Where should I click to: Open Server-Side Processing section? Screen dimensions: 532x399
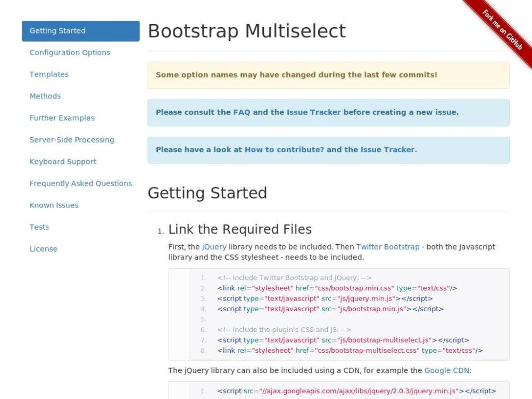tap(72, 140)
